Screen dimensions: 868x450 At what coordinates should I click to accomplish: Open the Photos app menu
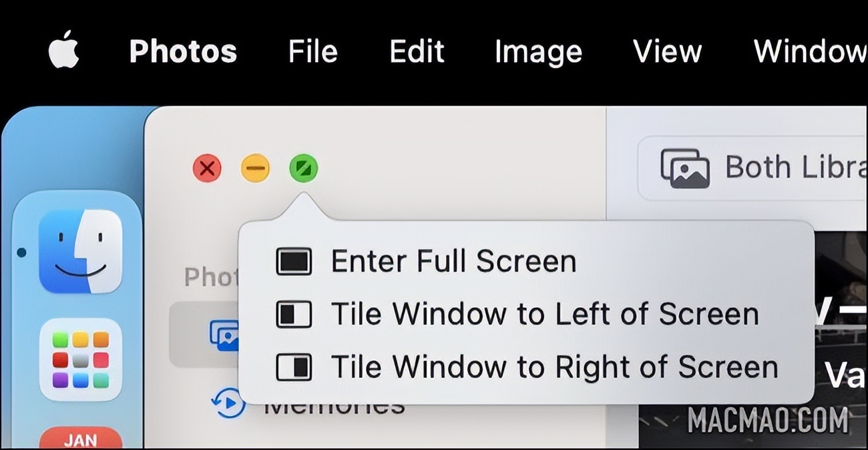(x=182, y=51)
